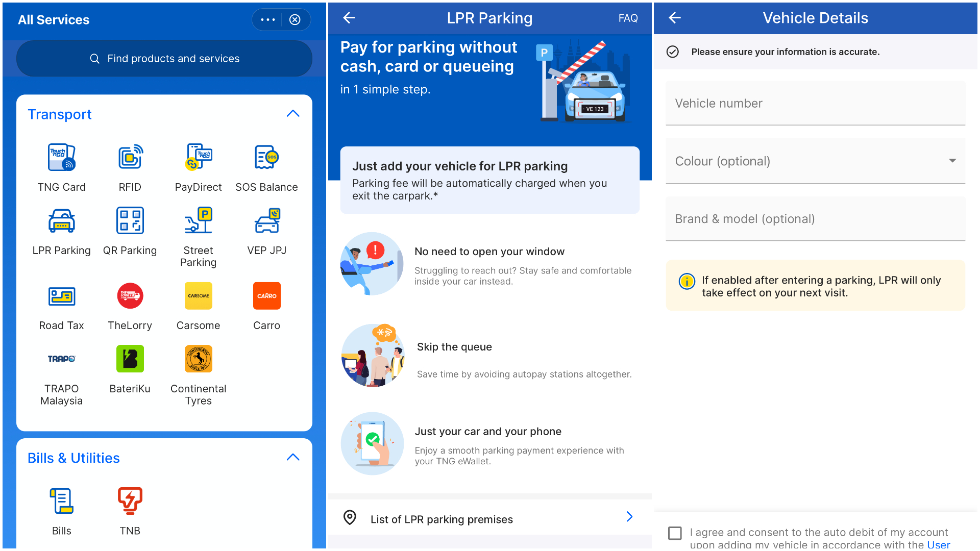The width and height of the screenshot is (980, 551).
Task: Click the Find products and services search bar
Action: (164, 59)
